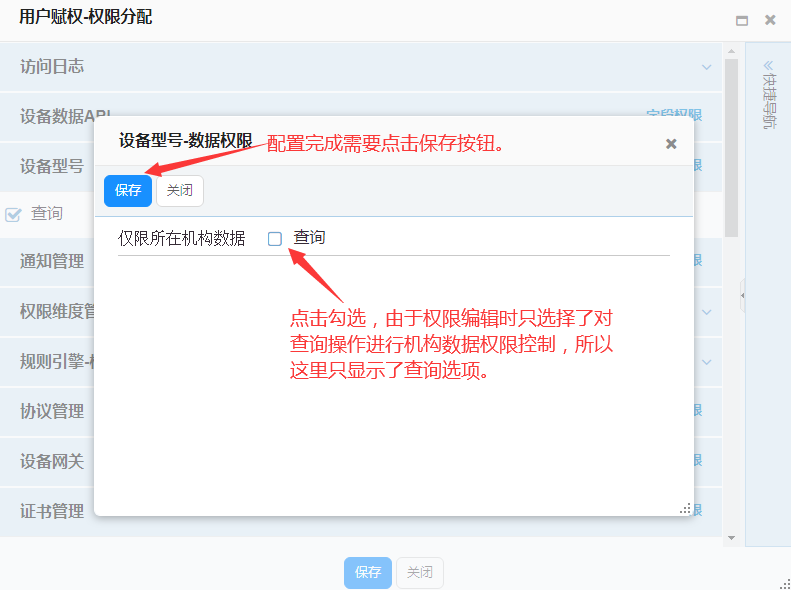Image resolution: width=791 pixels, height=590 pixels.
Task: Click the scrollbar down arrow
Action: [x=731, y=538]
